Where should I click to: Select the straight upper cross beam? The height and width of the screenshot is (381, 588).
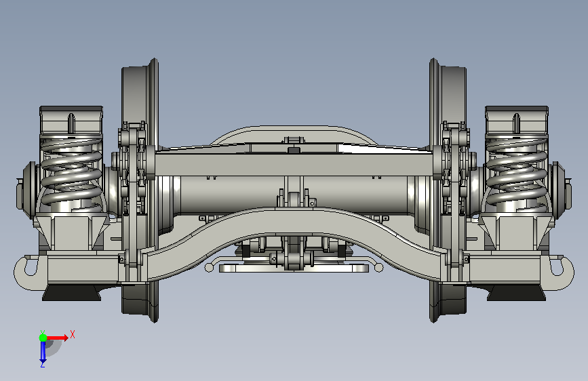pos(294,164)
